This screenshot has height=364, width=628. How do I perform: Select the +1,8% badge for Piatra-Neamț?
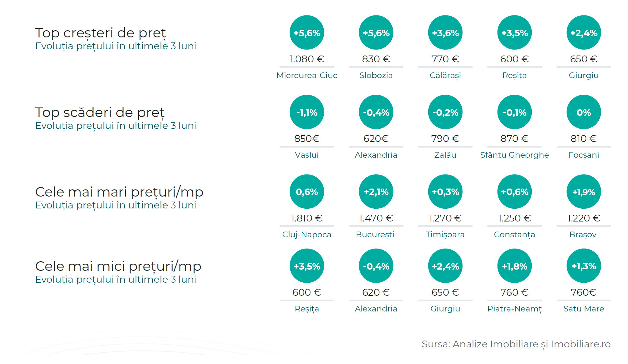(514, 266)
